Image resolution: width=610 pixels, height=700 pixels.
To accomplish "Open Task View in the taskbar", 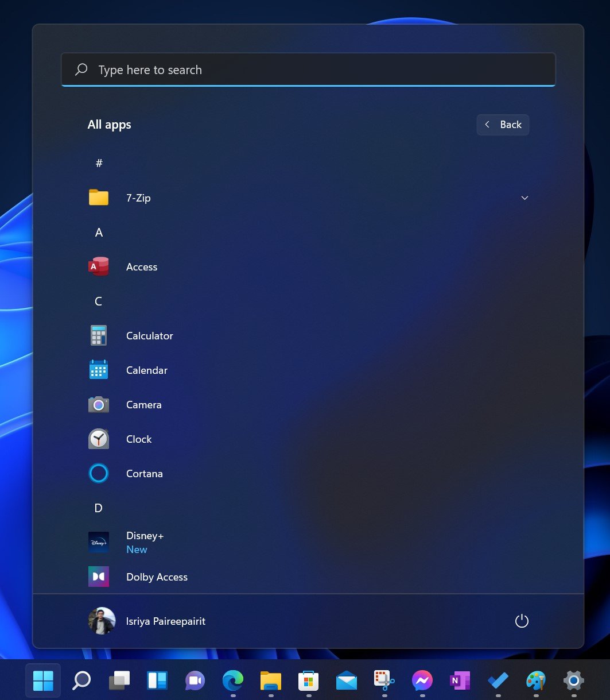I will pos(119,680).
